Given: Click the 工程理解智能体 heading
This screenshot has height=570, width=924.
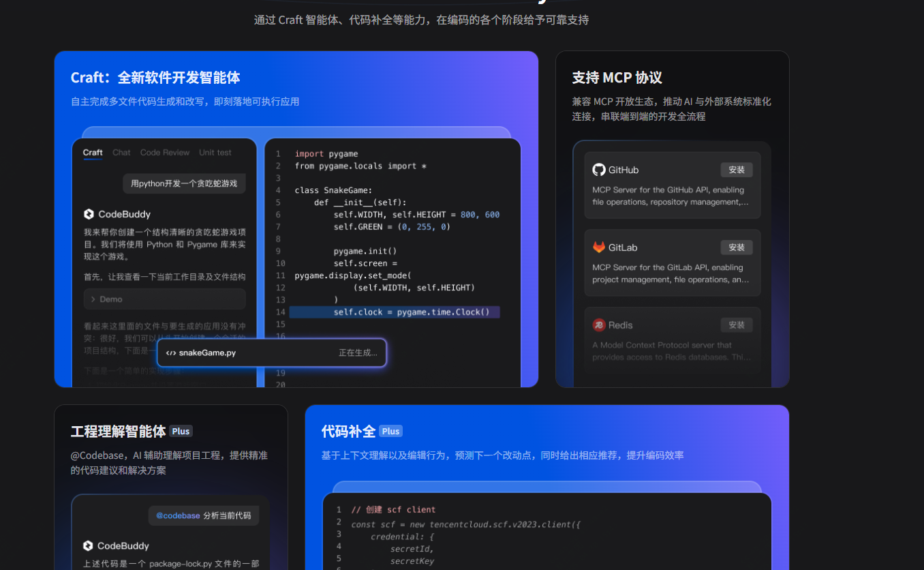Looking at the screenshot, I should click(119, 431).
